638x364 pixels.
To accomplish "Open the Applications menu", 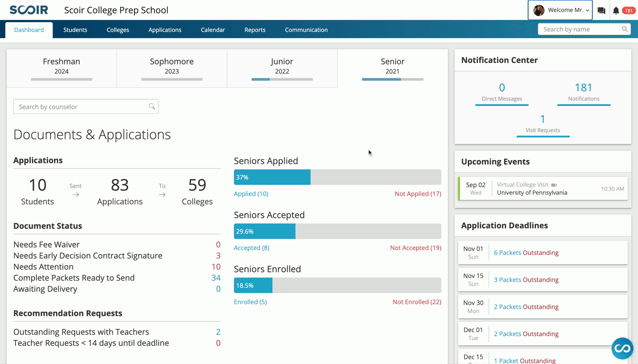I will click(x=165, y=30).
